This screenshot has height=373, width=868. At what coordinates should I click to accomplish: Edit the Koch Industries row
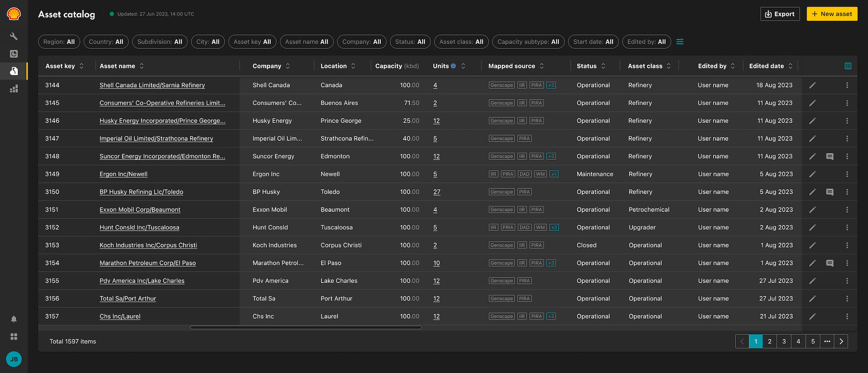pyautogui.click(x=812, y=245)
